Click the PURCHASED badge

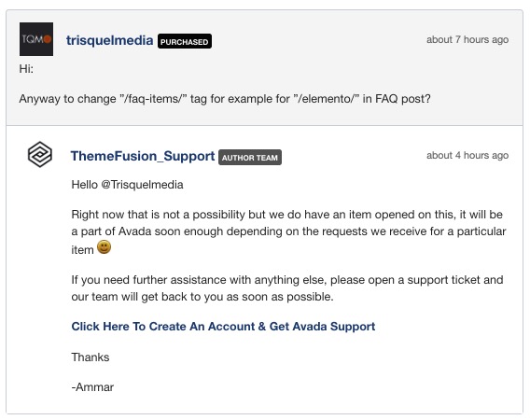coord(185,41)
